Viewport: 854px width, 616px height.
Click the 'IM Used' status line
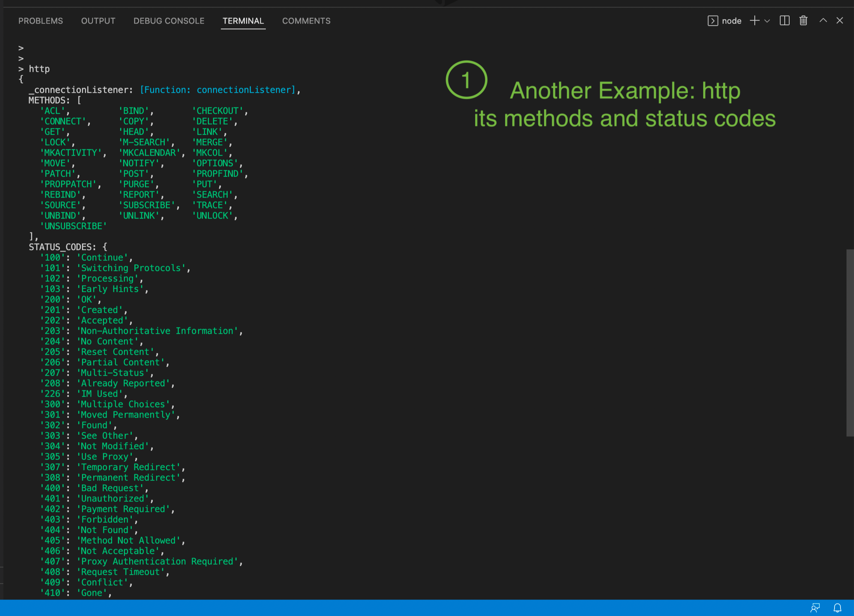(x=83, y=394)
